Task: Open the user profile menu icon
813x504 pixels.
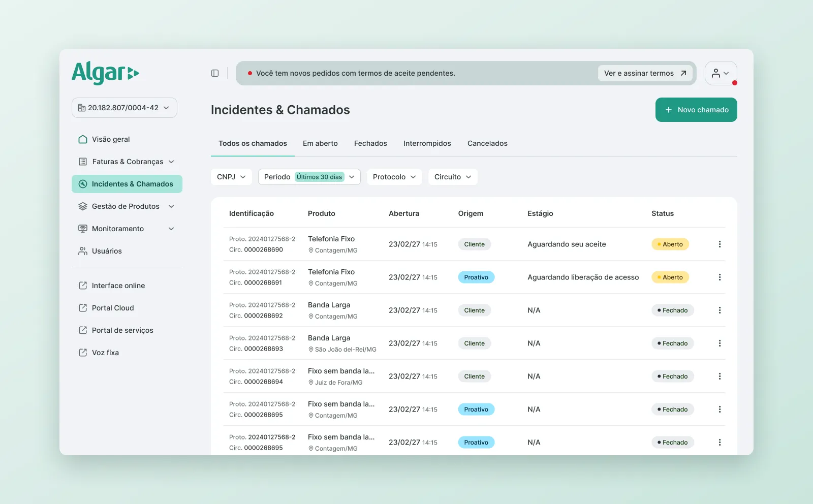Action: pyautogui.click(x=721, y=73)
